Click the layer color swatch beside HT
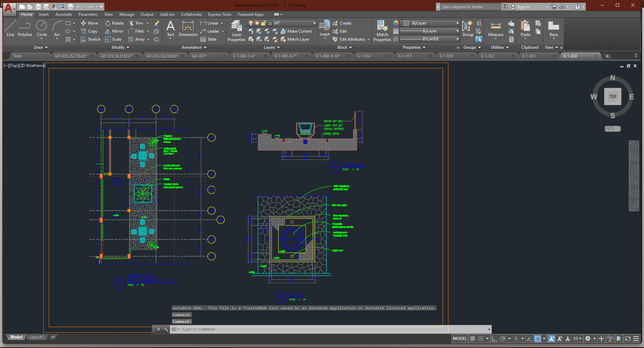 270,23
